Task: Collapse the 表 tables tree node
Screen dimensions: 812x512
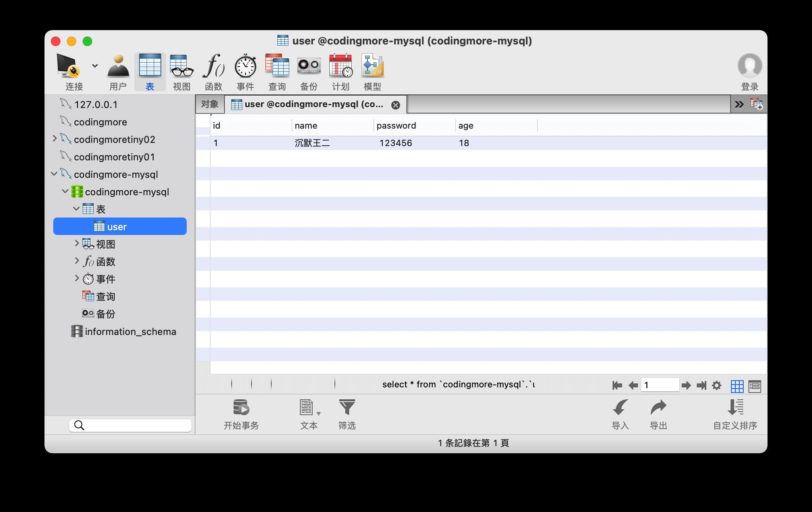Action: click(x=76, y=208)
